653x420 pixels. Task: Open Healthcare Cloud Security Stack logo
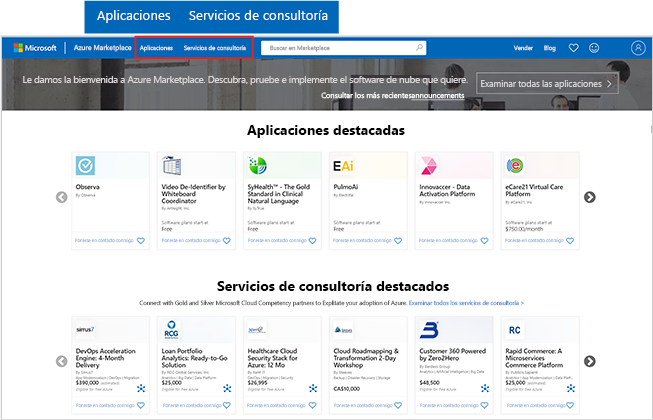257,329
